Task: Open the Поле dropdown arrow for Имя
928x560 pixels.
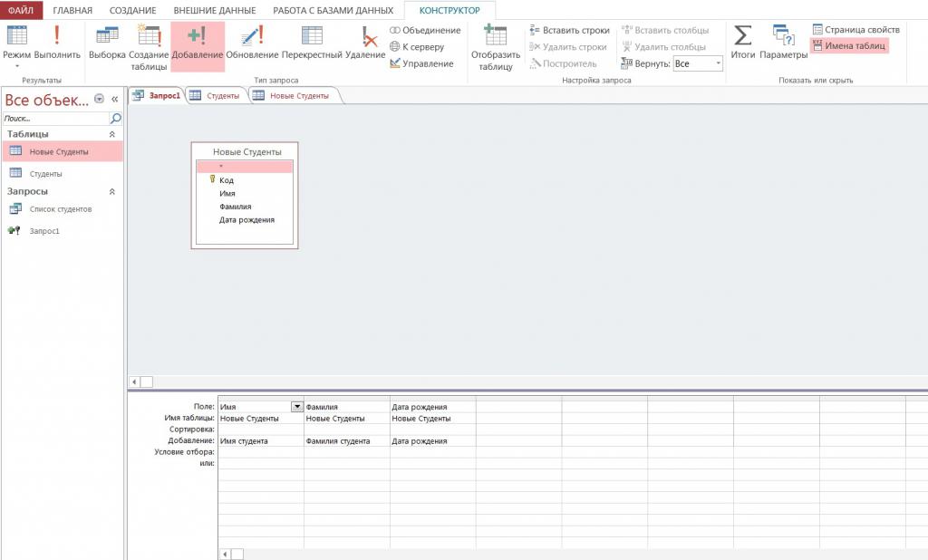Action: [297, 407]
